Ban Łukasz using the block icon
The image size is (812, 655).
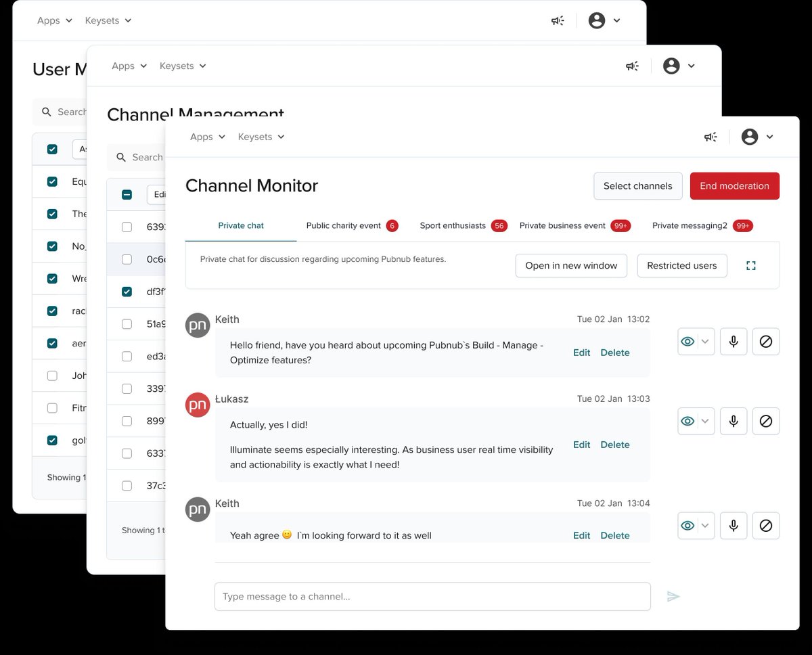tap(766, 421)
